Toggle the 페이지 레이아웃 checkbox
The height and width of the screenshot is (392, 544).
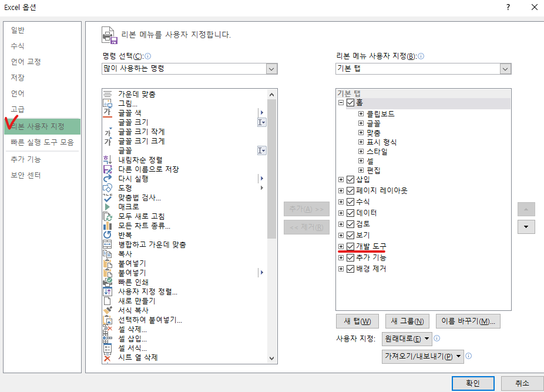(350, 190)
